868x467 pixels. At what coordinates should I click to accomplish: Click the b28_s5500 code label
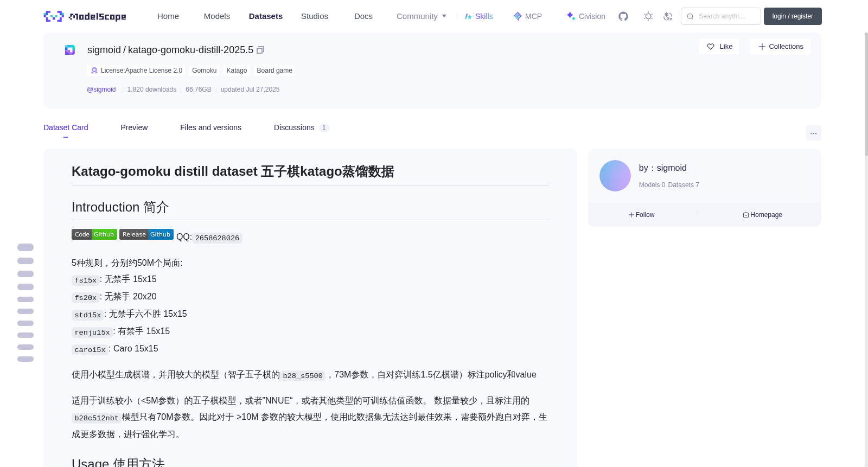coord(303,376)
